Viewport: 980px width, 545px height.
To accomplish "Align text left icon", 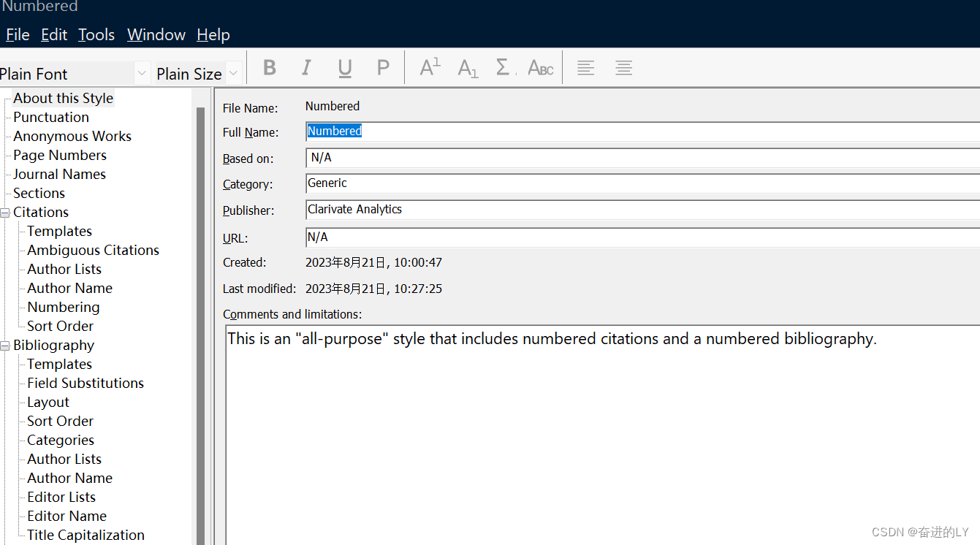I will click(585, 68).
